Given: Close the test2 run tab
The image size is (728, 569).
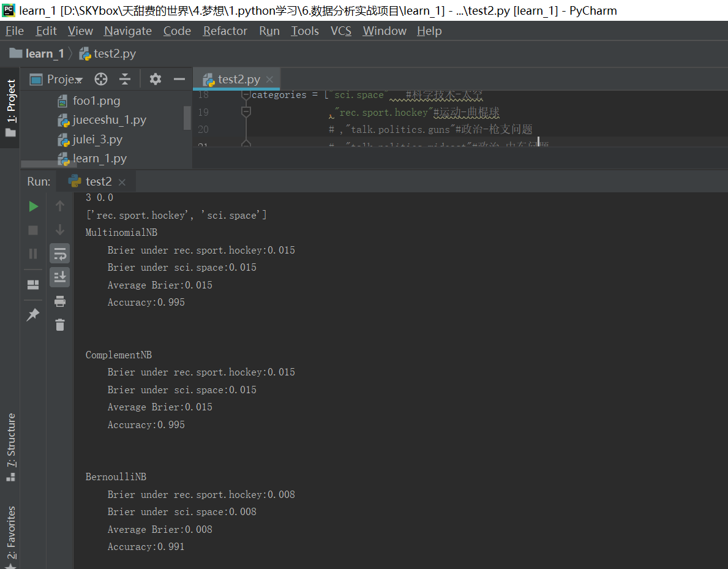Looking at the screenshot, I should point(122,183).
